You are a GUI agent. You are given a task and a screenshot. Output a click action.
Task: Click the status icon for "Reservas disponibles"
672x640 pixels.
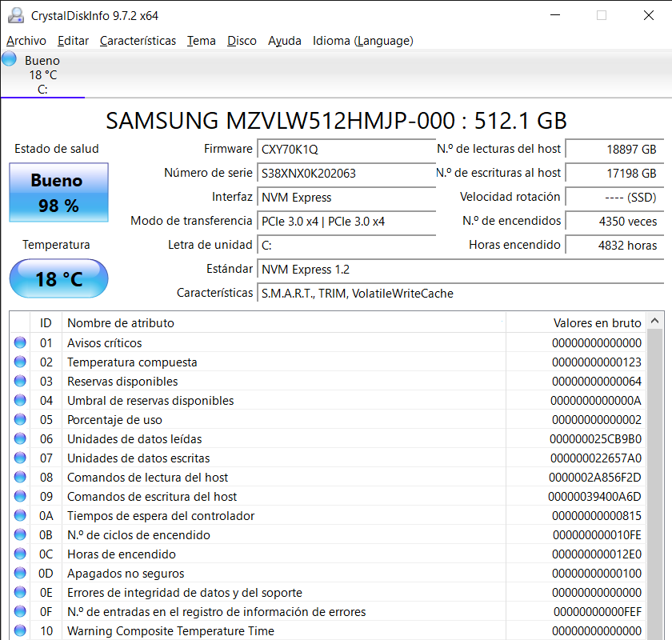tap(19, 382)
